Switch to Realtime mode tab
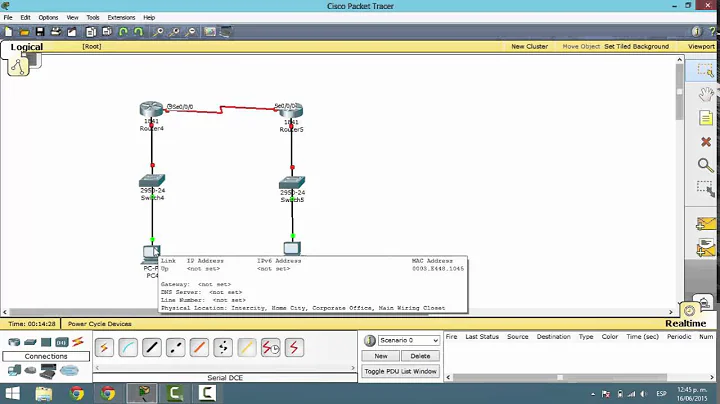Image resolution: width=720 pixels, height=404 pixels. coord(686,323)
